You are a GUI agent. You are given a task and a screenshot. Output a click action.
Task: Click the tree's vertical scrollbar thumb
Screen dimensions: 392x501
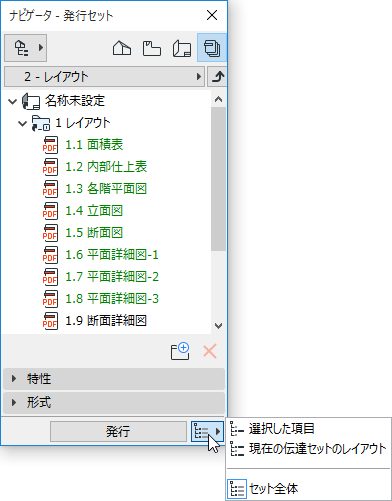click(219, 179)
